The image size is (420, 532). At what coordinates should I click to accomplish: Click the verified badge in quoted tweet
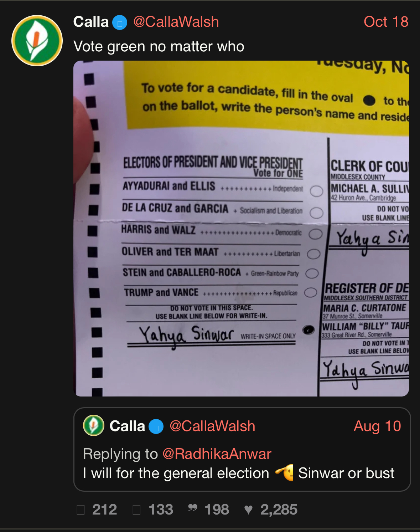coord(156,427)
